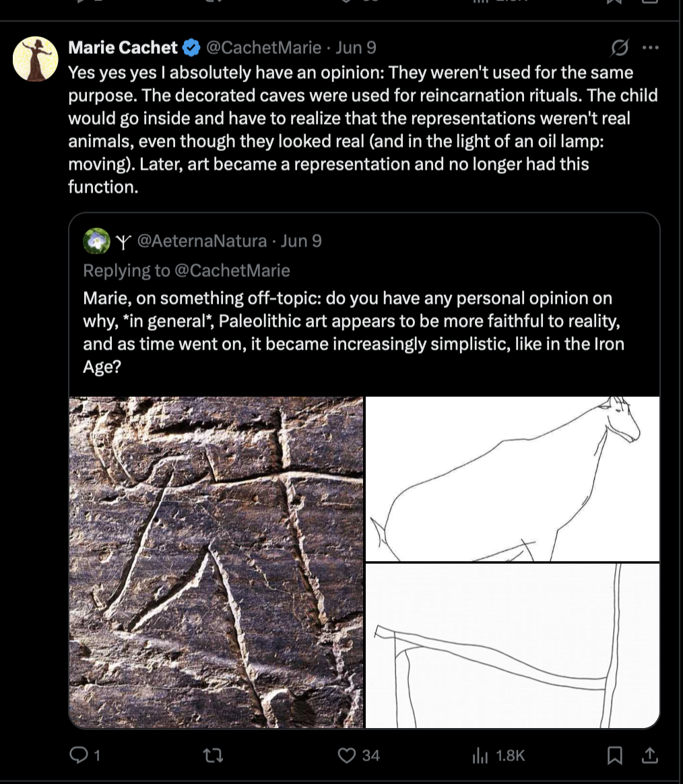Bookmark this tweet

pyautogui.click(x=614, y=755)
